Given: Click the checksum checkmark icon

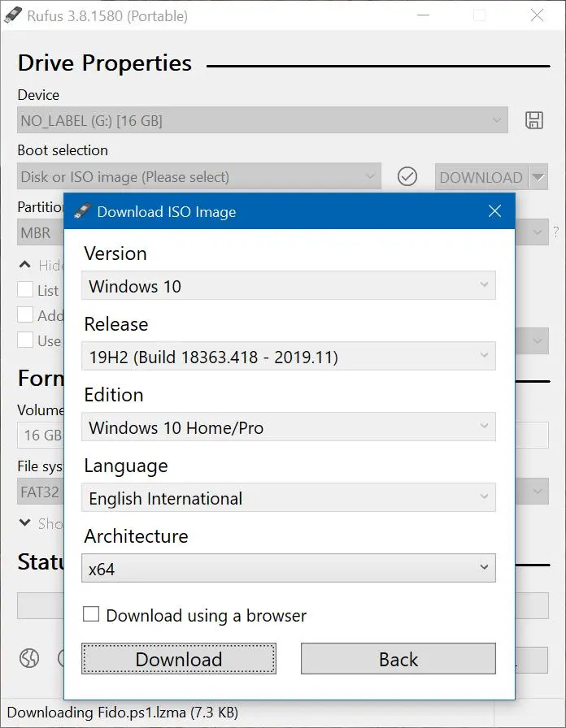Looking at the screenshot, I should tap(407, 176).
